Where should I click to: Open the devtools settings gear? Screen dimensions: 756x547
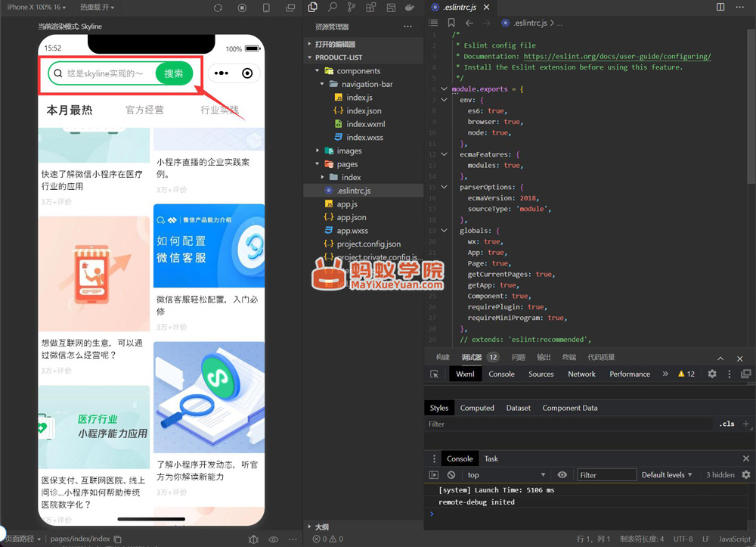712,374
